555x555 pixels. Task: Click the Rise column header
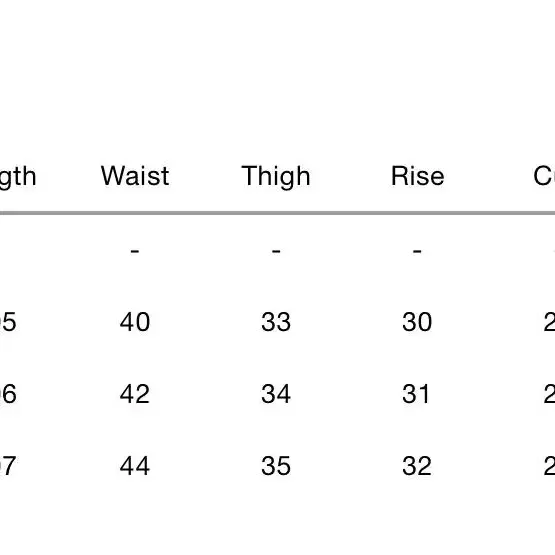tap(417, 176)
